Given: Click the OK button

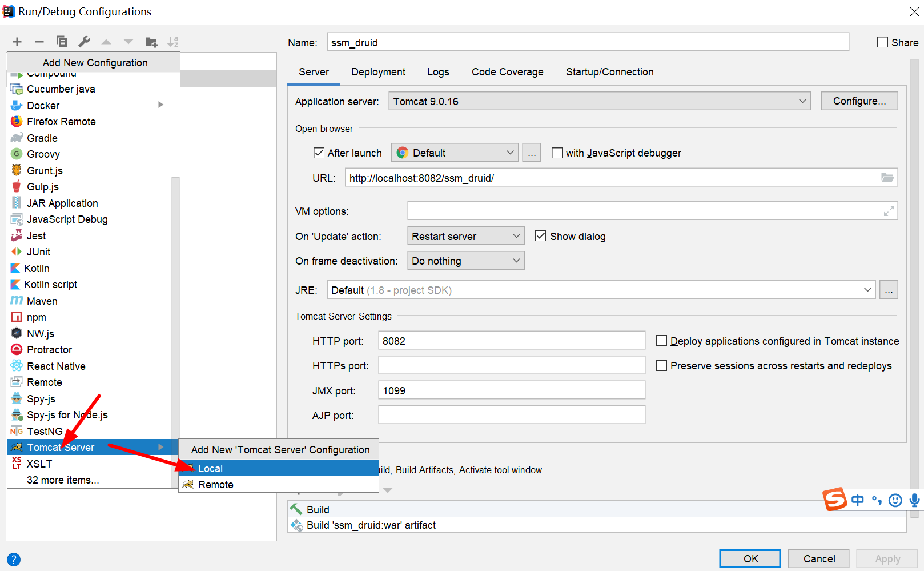Looking at the screenshot, I should pos(750,558).
